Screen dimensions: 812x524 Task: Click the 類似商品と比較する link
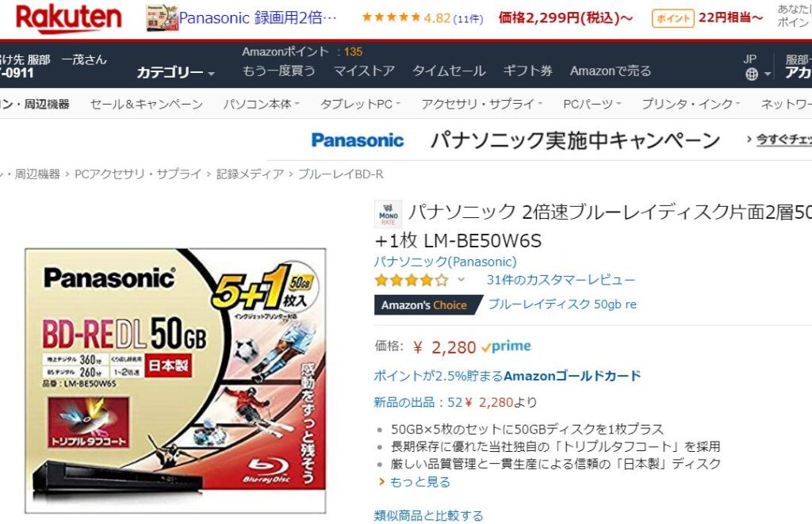pyautogui.click(x=428, y=516)
